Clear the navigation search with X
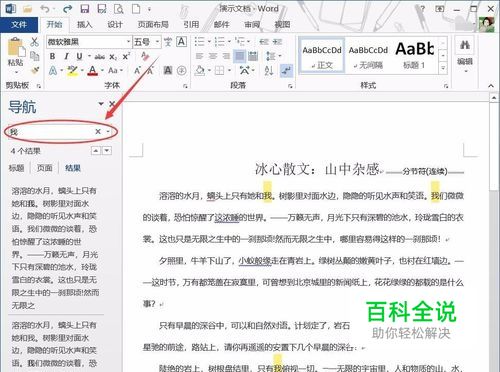This screenshot has width=500, height=372. 98,132
